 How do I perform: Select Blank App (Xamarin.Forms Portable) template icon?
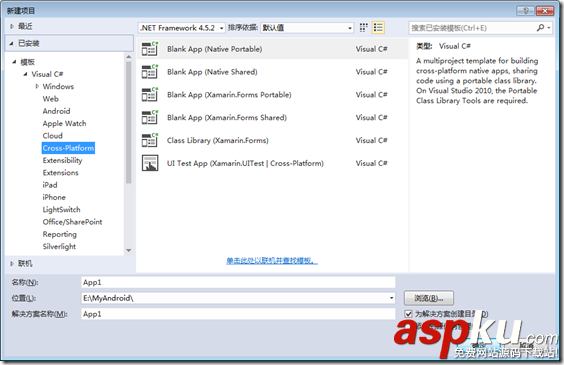tap(150, 95)
